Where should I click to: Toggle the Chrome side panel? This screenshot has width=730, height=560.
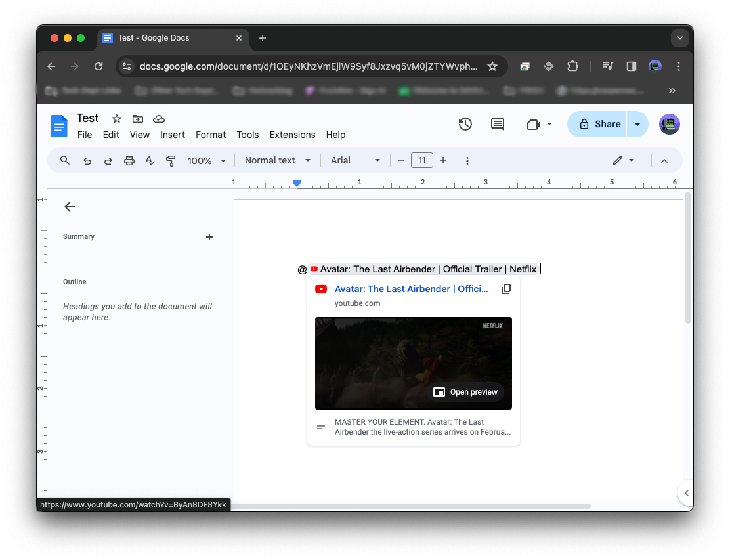click(x=631, y=66)
